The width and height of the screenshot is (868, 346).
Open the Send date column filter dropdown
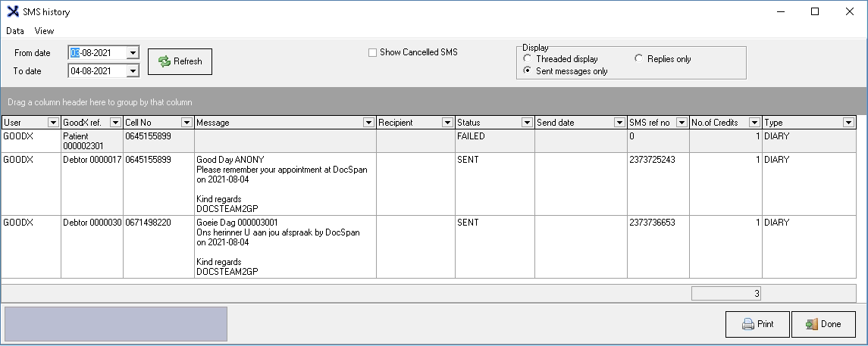[x=620, y=123]
